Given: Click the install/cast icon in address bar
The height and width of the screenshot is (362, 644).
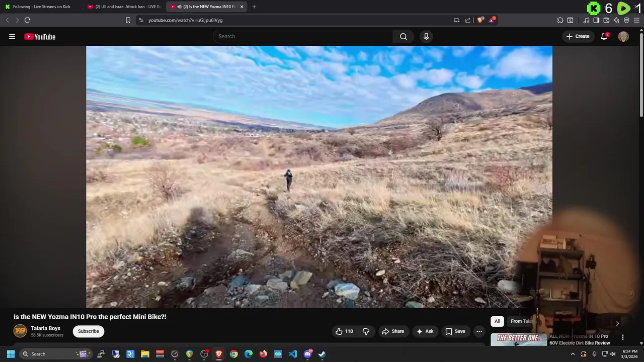Looking at the screenshot, I should pos(456,20).
